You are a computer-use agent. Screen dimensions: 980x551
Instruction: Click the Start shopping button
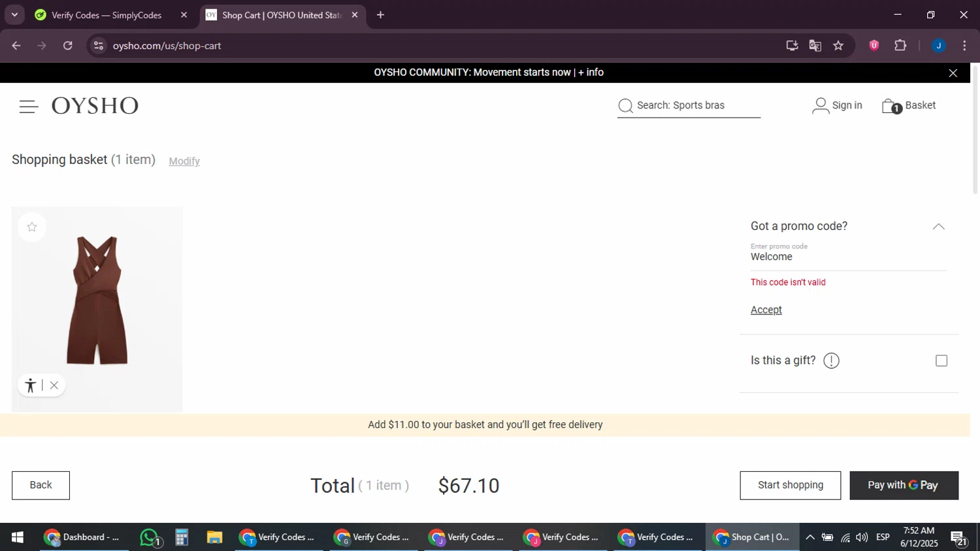click(790, 486)
